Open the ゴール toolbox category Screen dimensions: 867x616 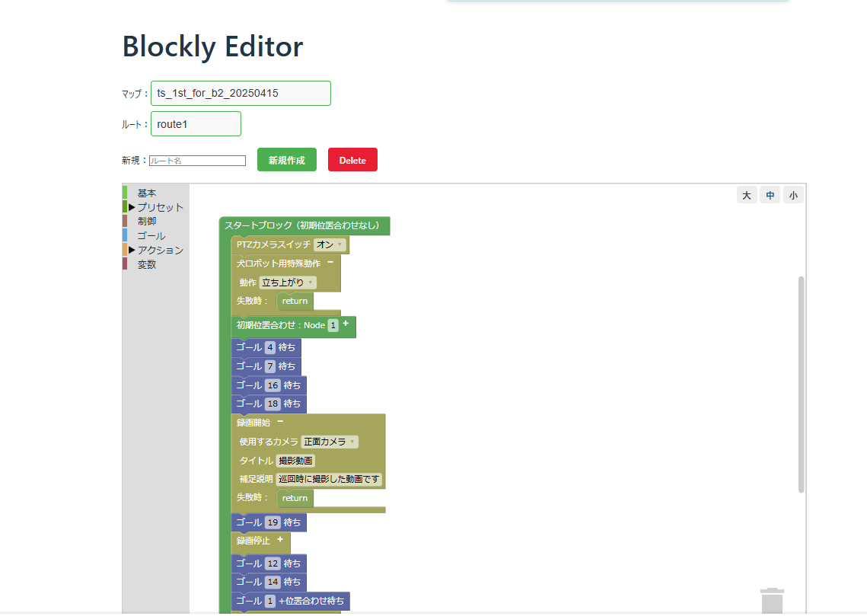coord(151,236)
